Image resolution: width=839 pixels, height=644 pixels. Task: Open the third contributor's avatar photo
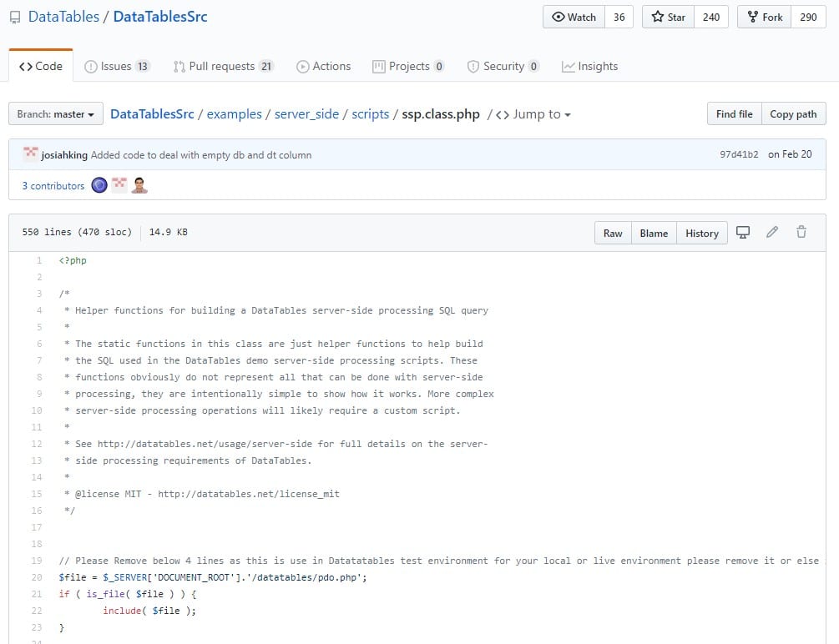pyautogui.click(x=139, y=185)
